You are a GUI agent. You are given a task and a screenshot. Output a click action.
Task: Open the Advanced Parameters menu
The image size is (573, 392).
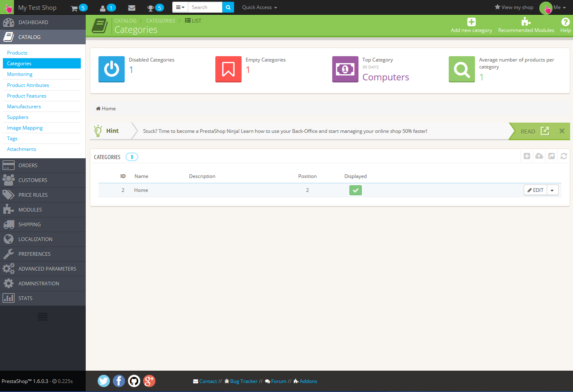coord(43,269)
